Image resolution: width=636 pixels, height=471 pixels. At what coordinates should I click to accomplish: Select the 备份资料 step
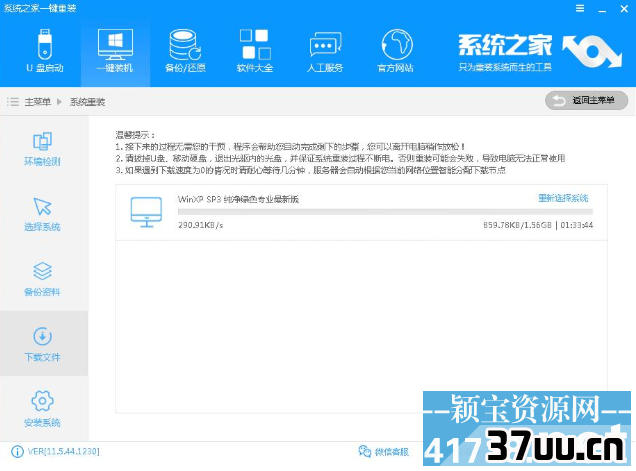[x=42, y=279]
